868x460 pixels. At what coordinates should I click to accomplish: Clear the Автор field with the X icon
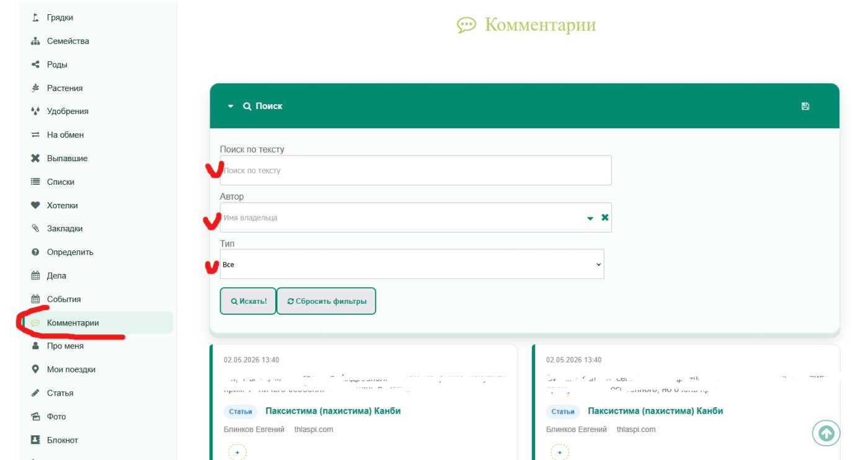pyautogui.click(x=605, y=218)
